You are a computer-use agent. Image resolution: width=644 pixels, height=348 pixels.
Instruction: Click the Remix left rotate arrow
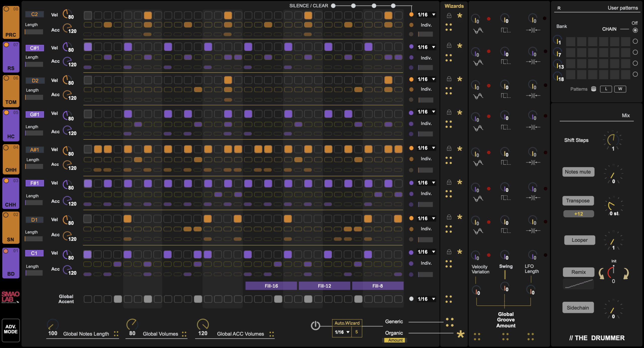(x=601, y=274)
